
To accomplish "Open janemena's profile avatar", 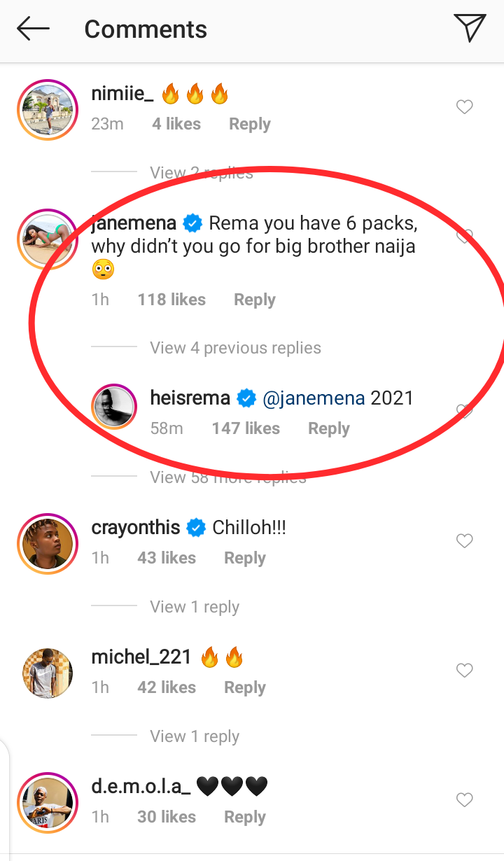I will pyautogui.click(x=47, y=239).
